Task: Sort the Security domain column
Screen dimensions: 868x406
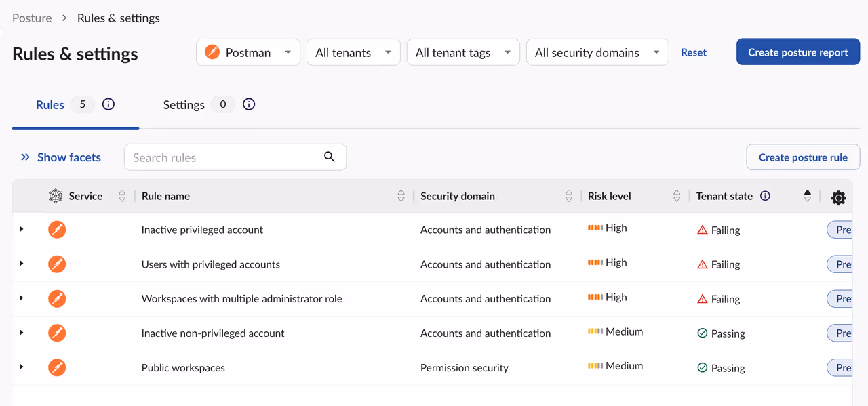Action: coord(569,196)
